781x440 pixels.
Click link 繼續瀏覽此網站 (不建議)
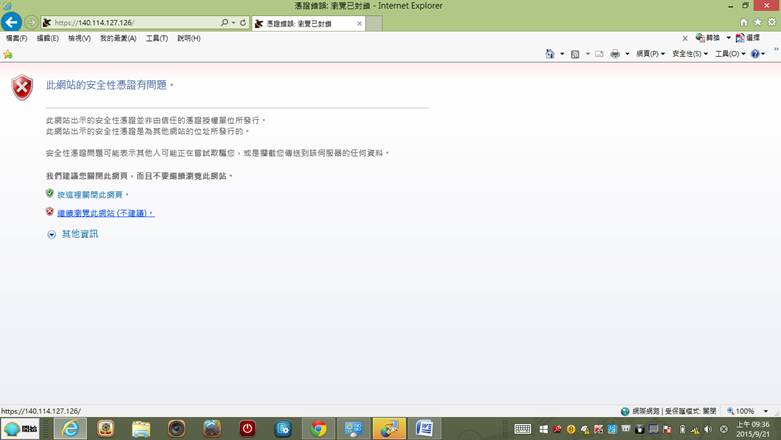(x=105, y=213)
